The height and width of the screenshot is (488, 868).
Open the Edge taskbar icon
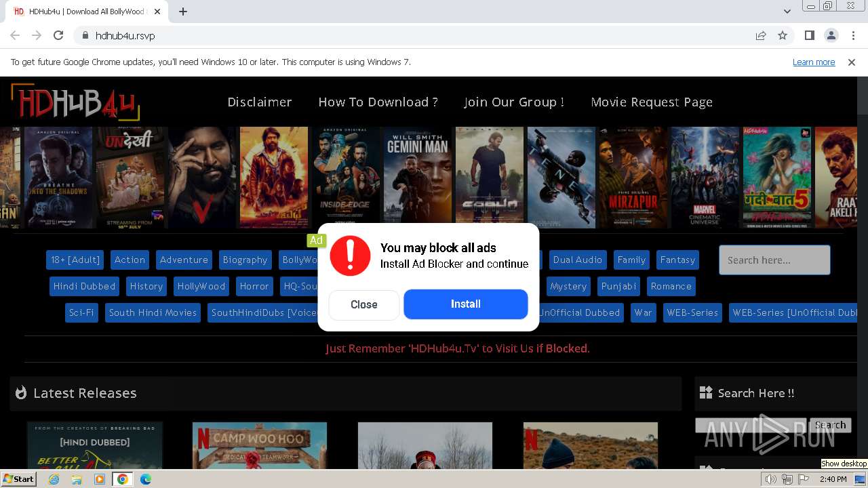[146, 479]
